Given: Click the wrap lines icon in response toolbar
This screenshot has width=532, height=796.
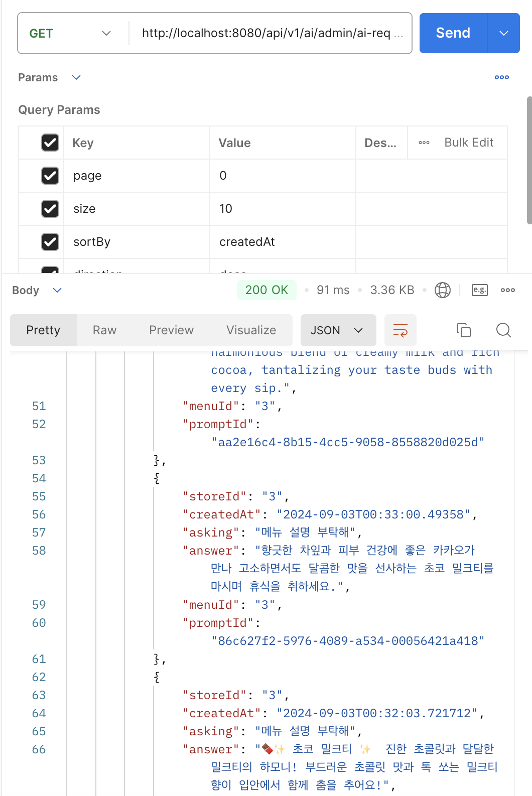Looking at the screenshot, I should click(400, 330).
